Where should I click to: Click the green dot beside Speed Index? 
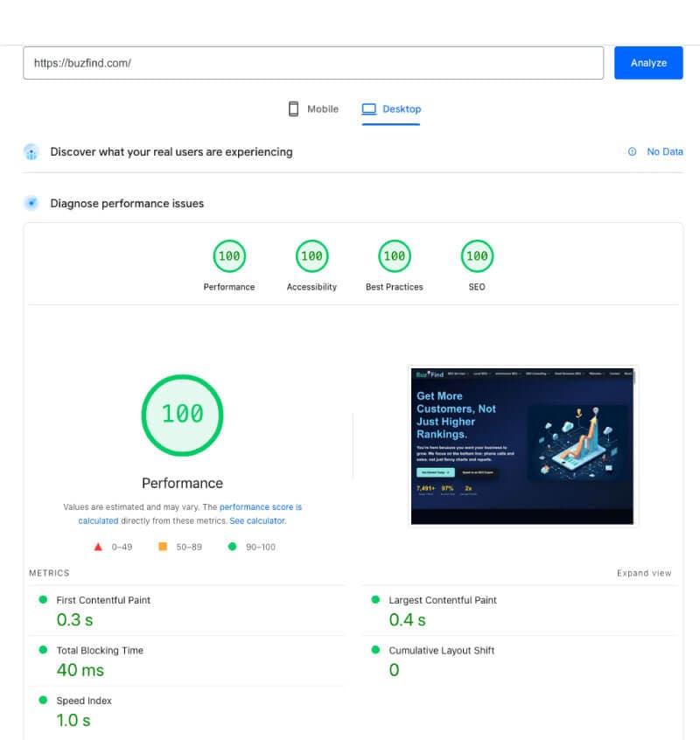43,700
